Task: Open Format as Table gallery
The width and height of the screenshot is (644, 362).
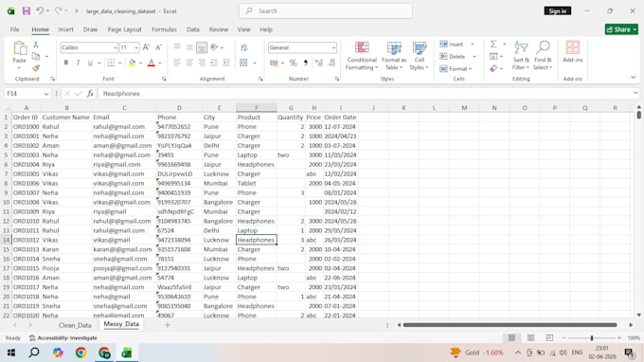Action: pos(393,56)
